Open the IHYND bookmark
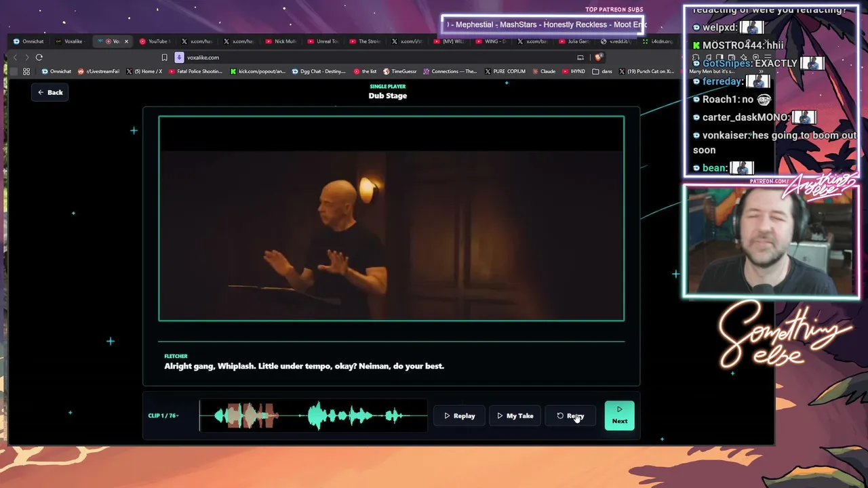Image resolution: width=868 pixels, height=488 pixels. [x=574, y=71]
